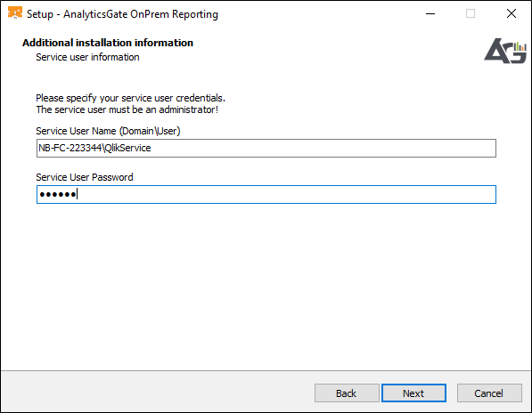The width and height of the screenshot is (532, 413).
Task: Select 'Additional installation information' heading
Action: pos(108,43)
